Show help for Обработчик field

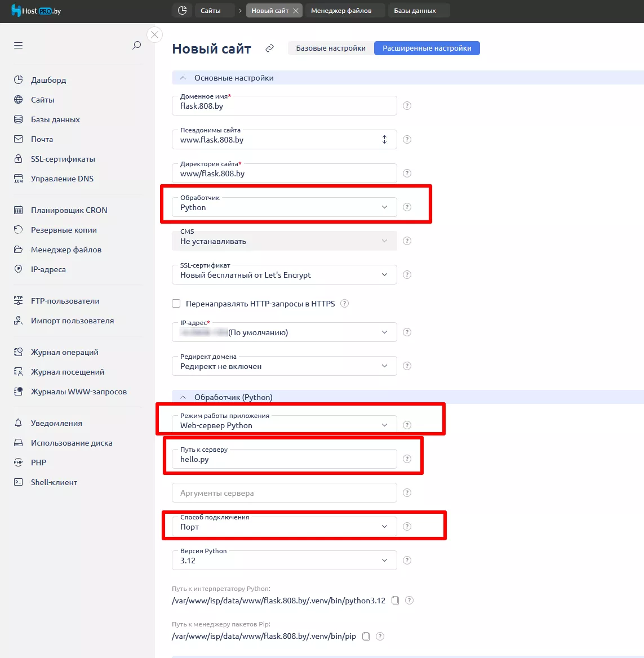click(407, 207)
